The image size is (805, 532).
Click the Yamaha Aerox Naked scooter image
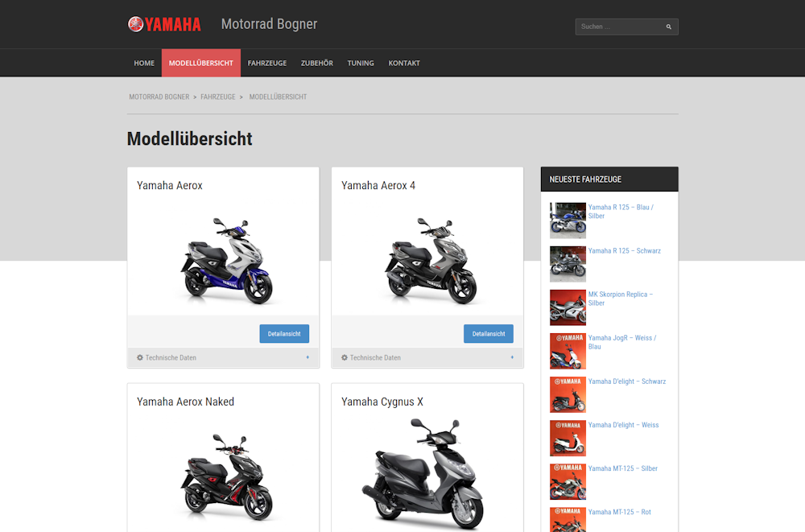[x=226, y=477]
